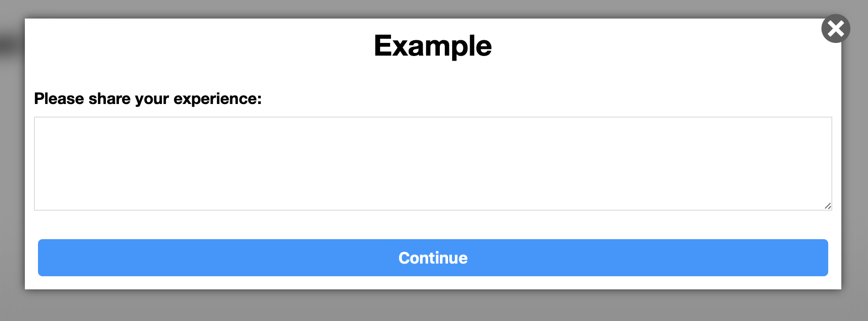
Task: Click the gray overlay left of the modal
Action: (12, 163)
